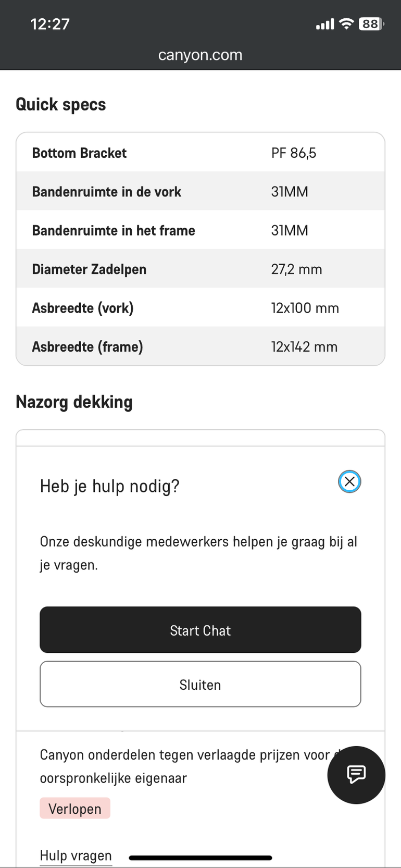Select the Bandenruimte in de vork row

pos(200,192)
